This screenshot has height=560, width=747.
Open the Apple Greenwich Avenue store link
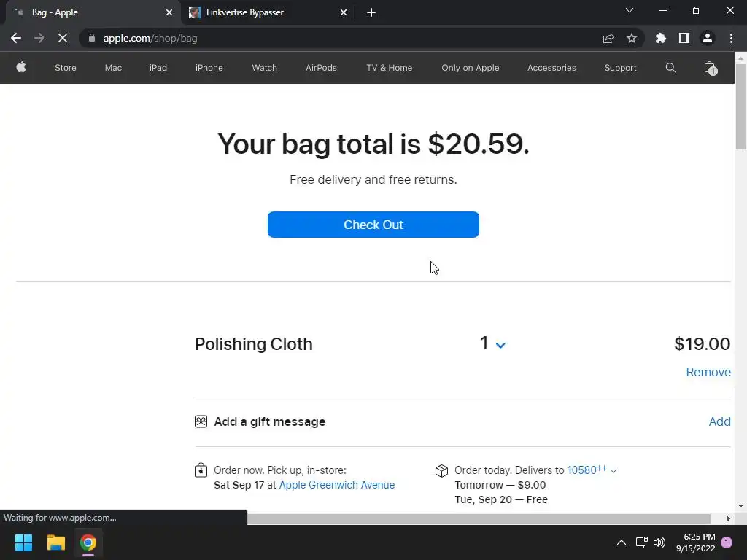coord(337,485)
